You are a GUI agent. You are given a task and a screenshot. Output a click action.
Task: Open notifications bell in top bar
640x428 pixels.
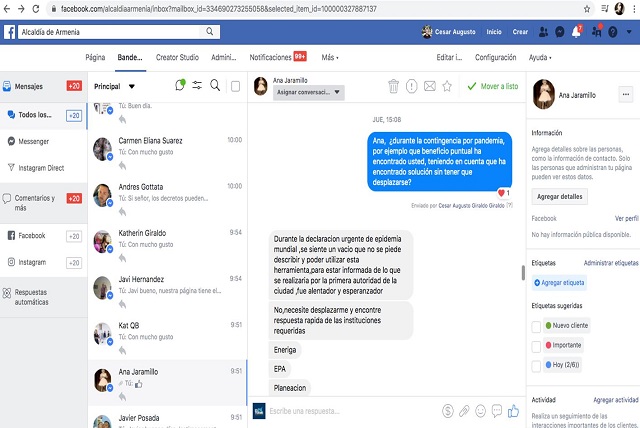click(576, 32)
